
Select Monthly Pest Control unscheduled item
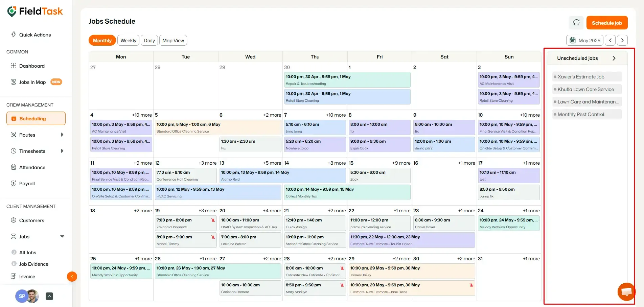[587, 114]
